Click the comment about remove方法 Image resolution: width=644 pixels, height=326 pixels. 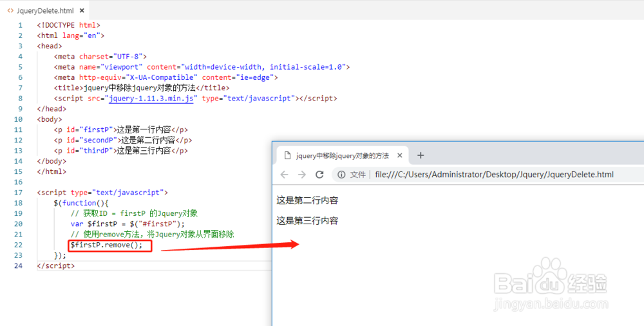(x=153, y=235)
